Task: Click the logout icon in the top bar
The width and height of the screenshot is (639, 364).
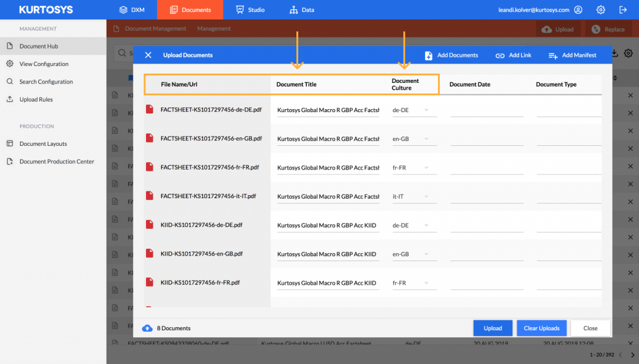Action: [623, 10]
